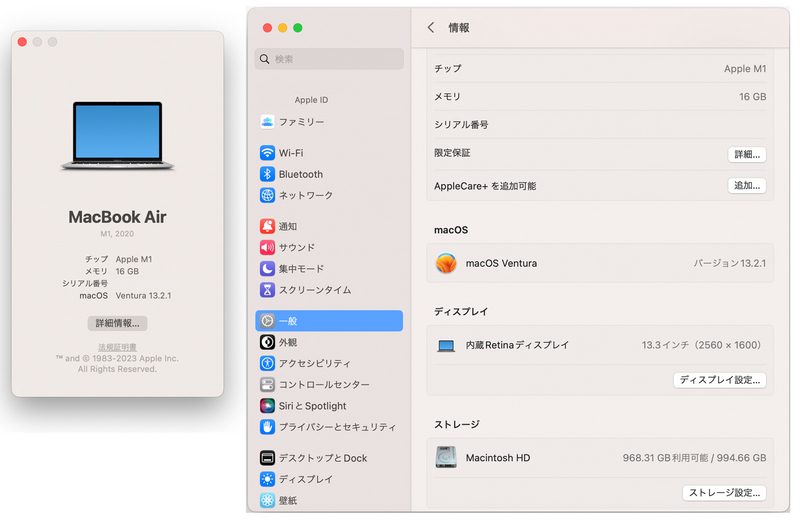The width and height of the screenshot is (800, 519).
Task: Open the Bluetooth icon in sidebar
Action: tap(267, 174)
